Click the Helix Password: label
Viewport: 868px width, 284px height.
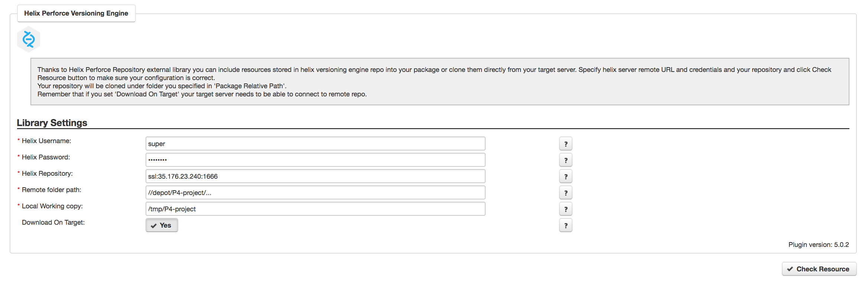pos(46,157)
